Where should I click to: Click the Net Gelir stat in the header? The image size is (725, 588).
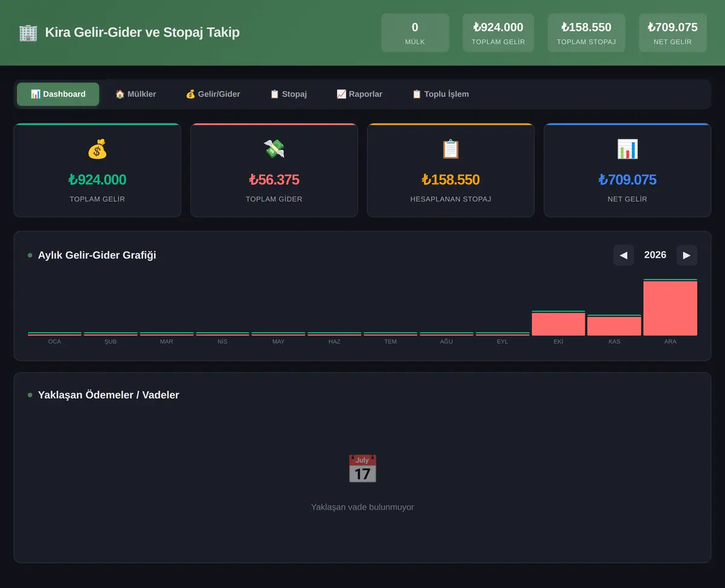coord(672,33)
